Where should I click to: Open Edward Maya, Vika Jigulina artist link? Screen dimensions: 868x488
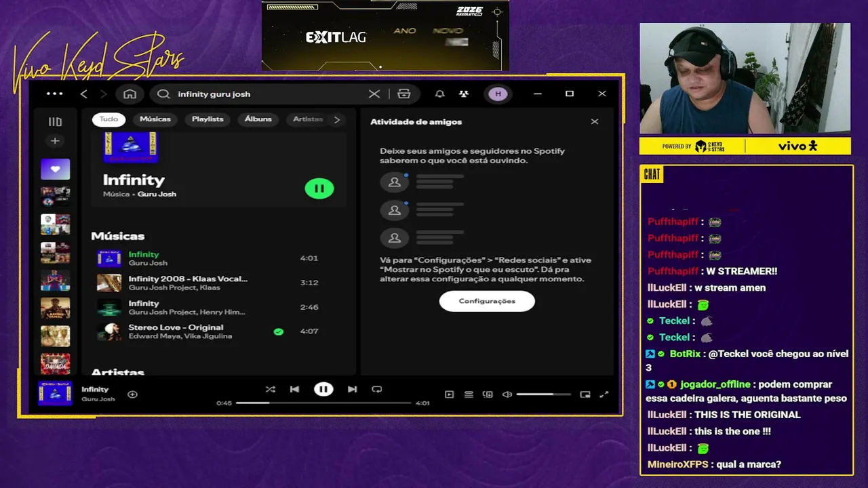[180, 336]
